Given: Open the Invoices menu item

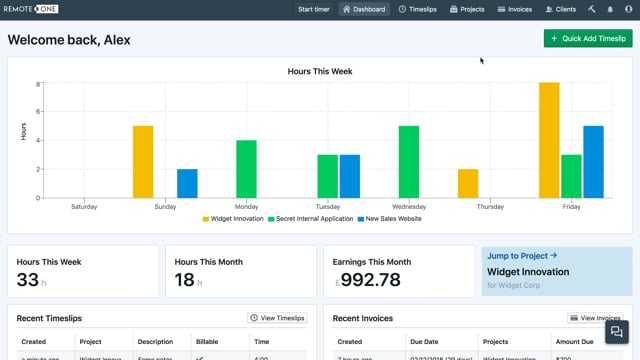Looking at the screenshot, I should click(515, 9).
